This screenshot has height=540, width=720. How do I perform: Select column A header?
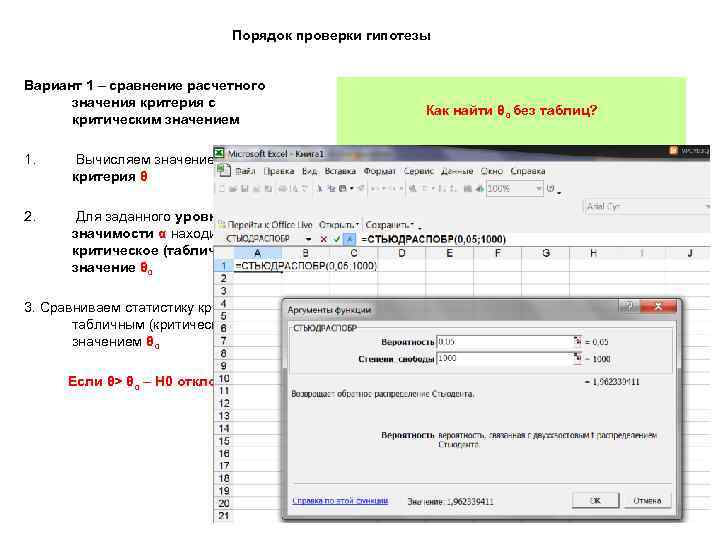coord(258,253)
